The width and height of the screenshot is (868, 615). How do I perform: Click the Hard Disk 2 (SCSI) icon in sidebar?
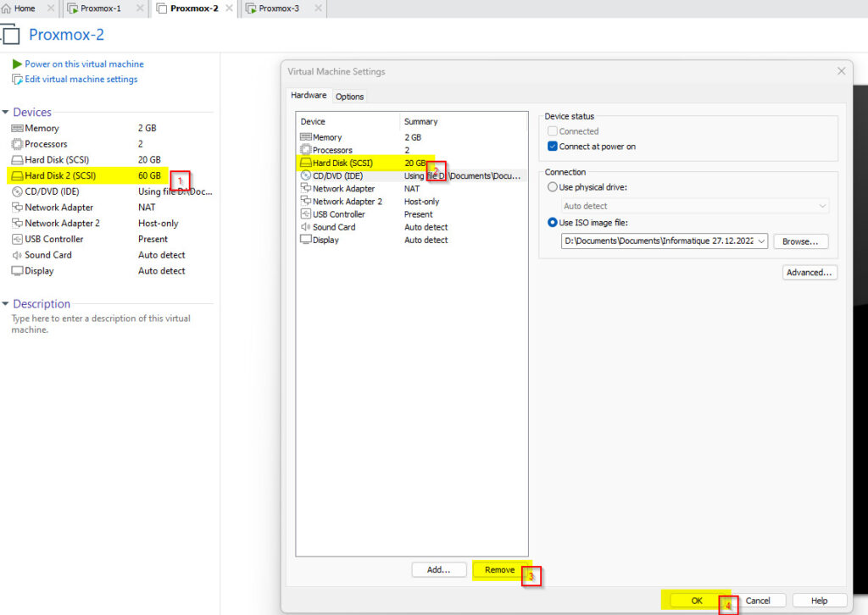17,176
